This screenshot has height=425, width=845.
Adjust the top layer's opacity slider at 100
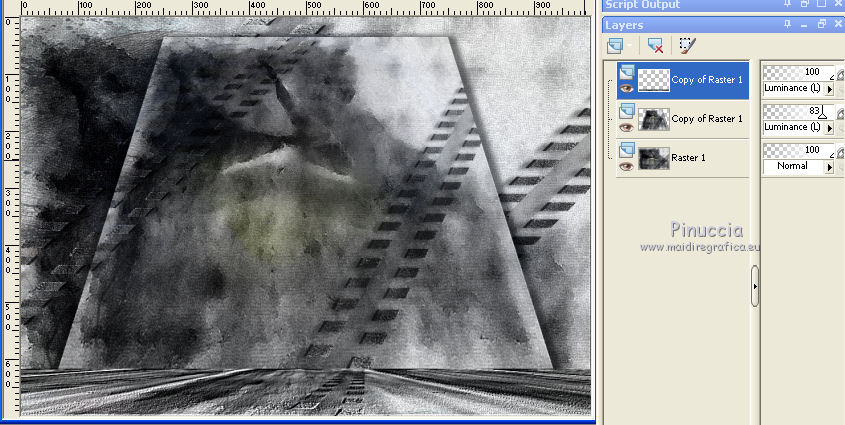coord(799,72)
